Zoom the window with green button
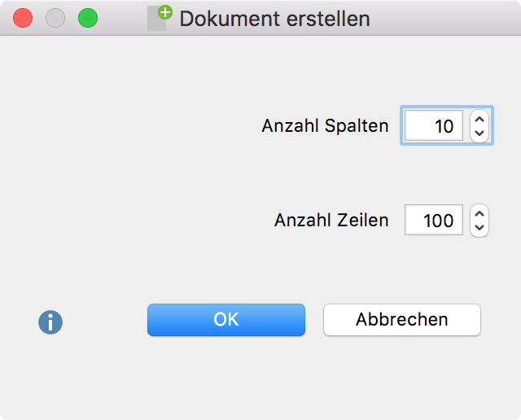521x420 pixels. tap(88, 18)
